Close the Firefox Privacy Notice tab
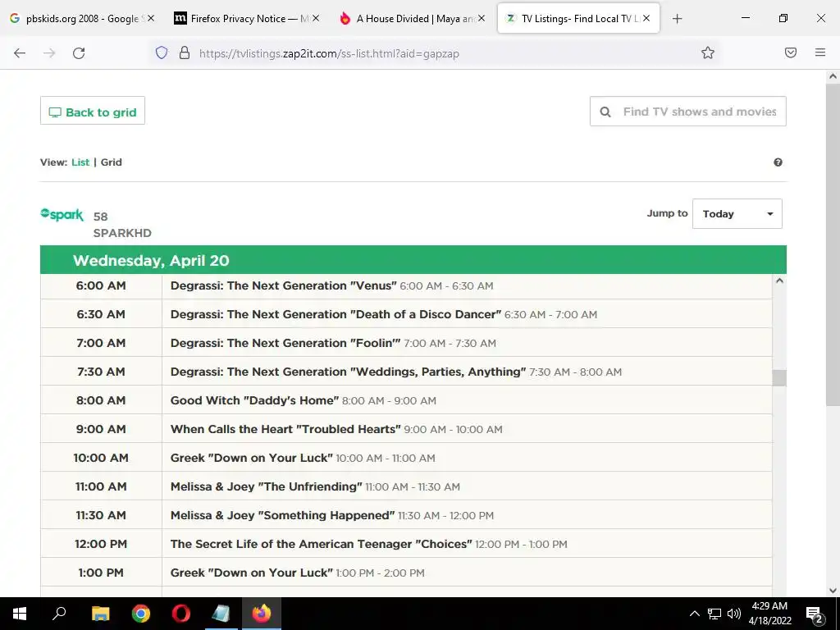The image size is (840, 630). pyautogui.click(x=316, y=18)
